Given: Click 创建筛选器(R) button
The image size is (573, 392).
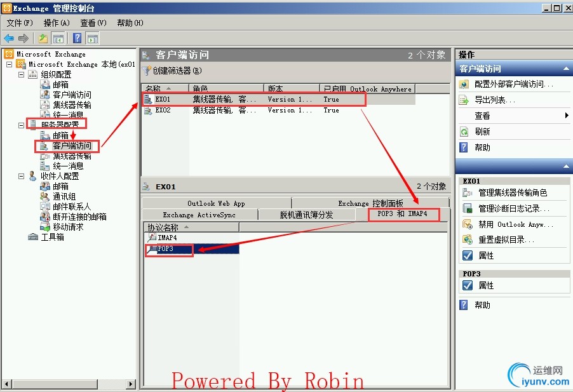Looking at the screenshot, I should tap(173, 71).
